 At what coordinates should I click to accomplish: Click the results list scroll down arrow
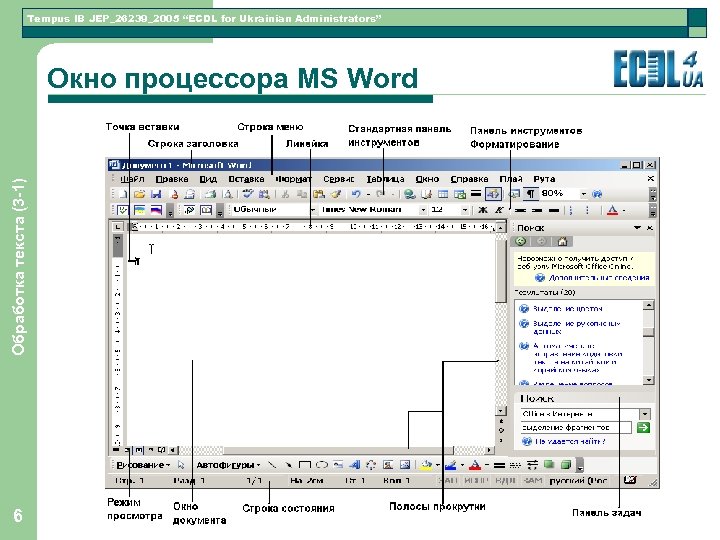648,380
